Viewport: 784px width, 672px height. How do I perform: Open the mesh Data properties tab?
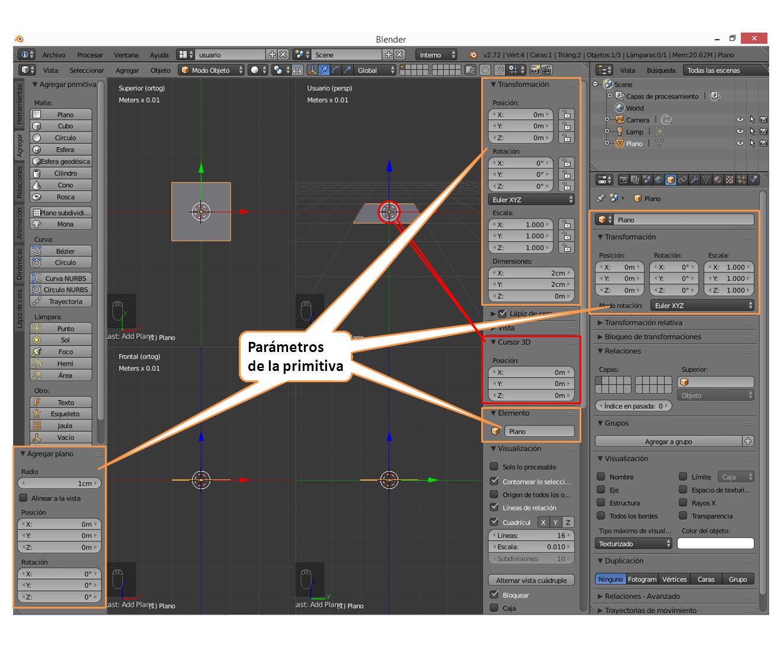[x=706, y=180]
